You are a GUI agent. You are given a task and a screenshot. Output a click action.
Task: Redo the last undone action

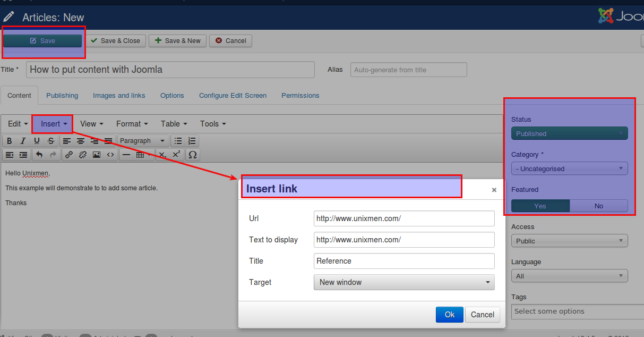(x=53, y=155)
